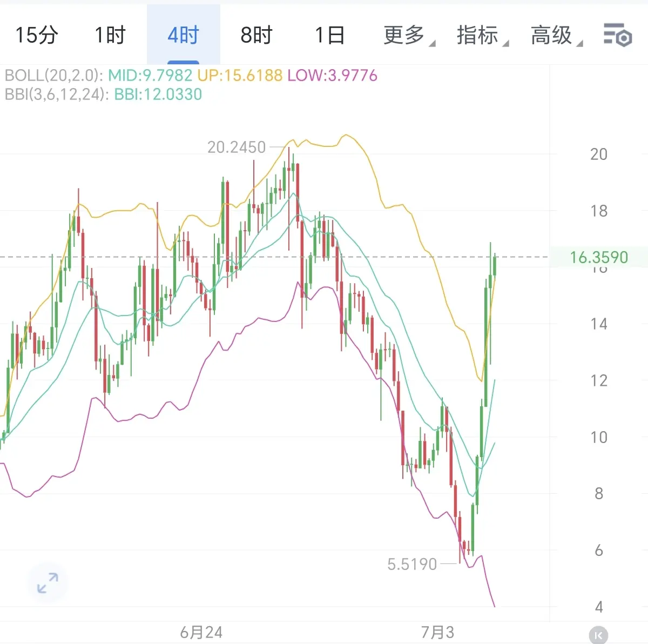Screen dimensions: 648x644
Task: Tap the BBI(3,6,12,24) indicator label
Action: [57, 94]
